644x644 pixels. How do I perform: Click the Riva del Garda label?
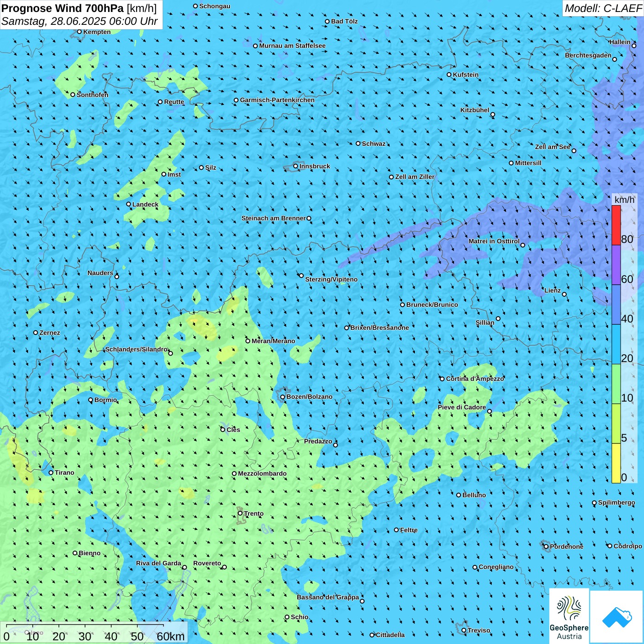click(x=159, y=563)
